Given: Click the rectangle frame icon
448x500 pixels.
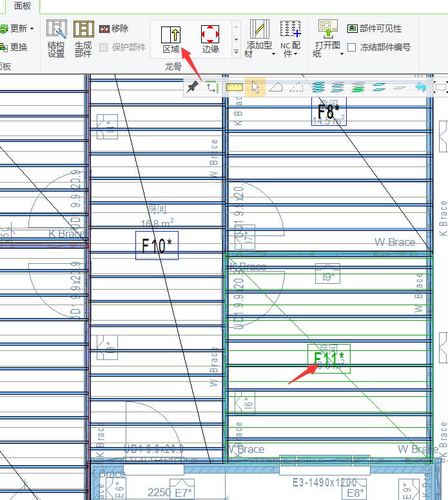Looking at the screenshot, I should (x=441, y=87).
